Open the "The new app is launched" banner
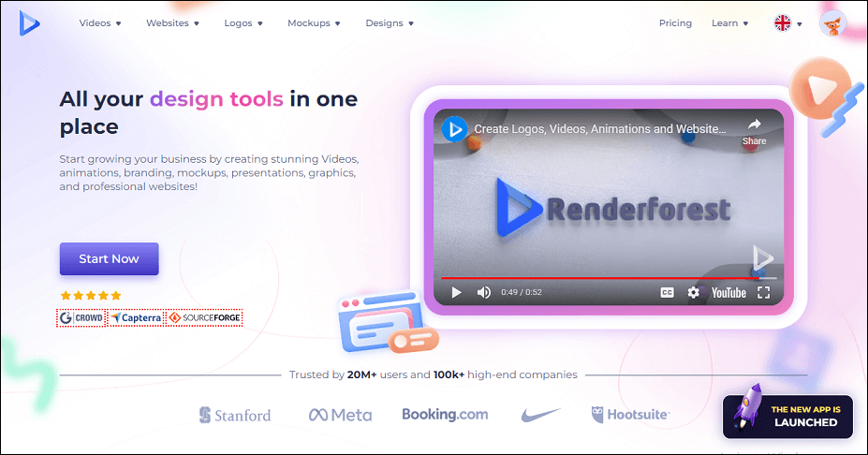Image resolution: width=868 pixels, height=455 pixels. (787, 416)
